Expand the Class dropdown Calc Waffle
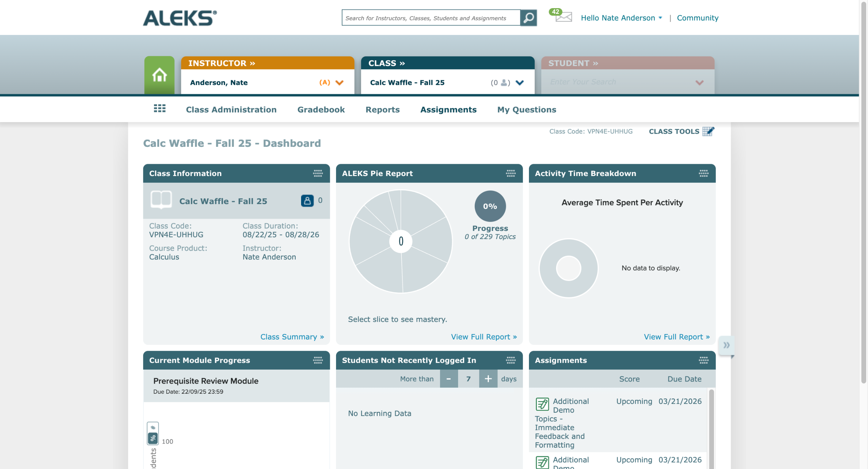The image size is (868, 469). [519, 82]
